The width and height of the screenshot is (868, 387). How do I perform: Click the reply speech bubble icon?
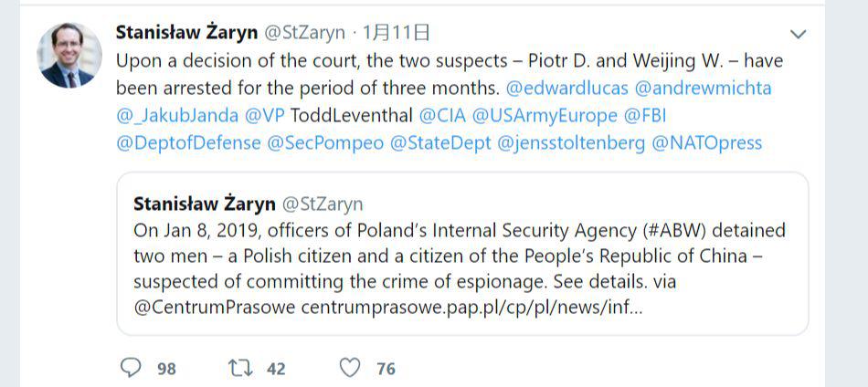[x=132, y=368]
